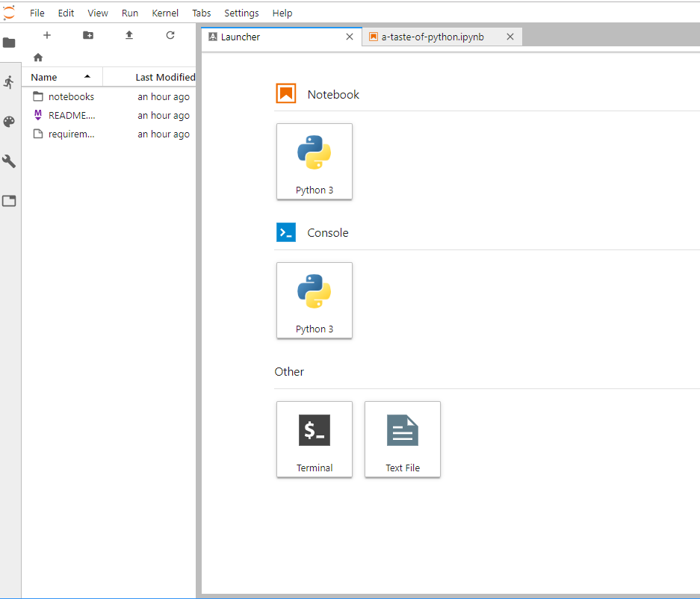Open the Tabs sidebar panel icon
Viewport: 700px width, 599px height.
(x=9, y=201)
